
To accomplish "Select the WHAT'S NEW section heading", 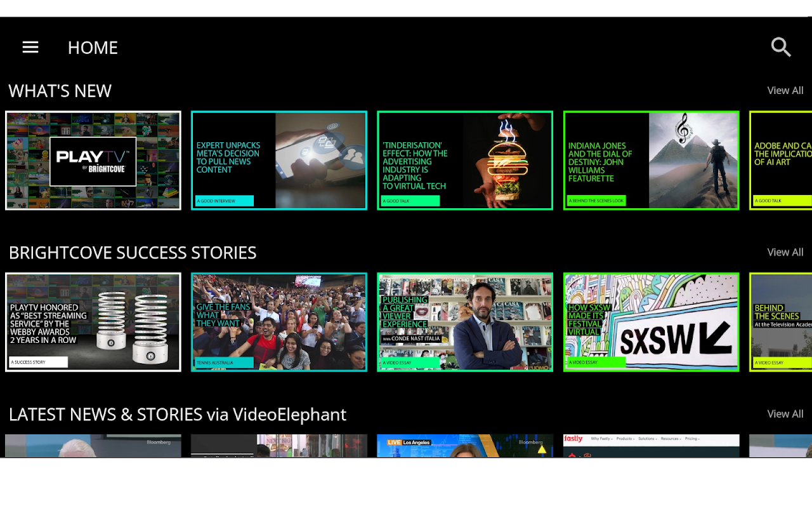I will pos(60,91).
